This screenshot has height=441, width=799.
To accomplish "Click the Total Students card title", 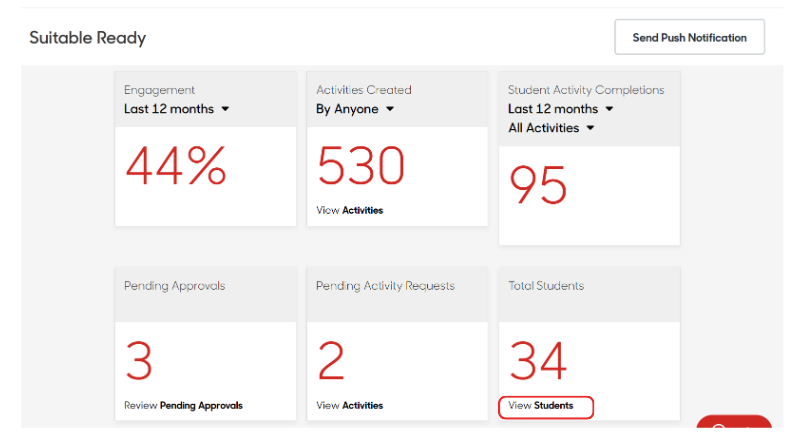I will [x=545, y=286].
